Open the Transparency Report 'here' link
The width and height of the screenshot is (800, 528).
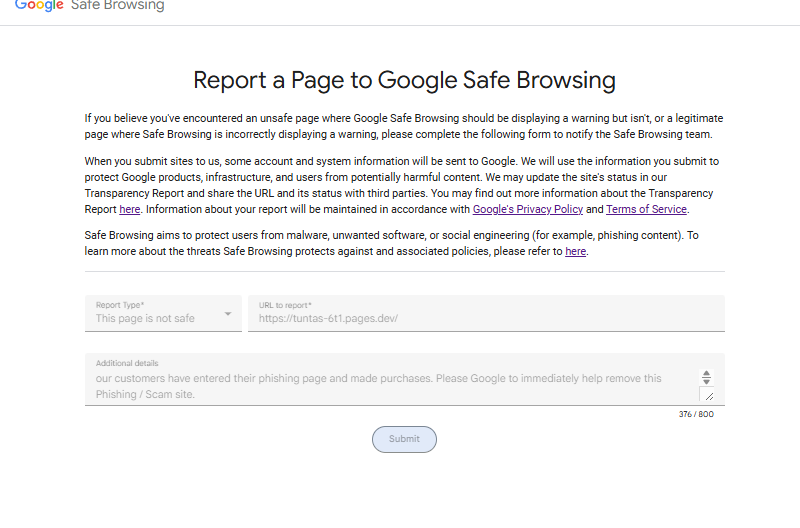click(130, 209)
